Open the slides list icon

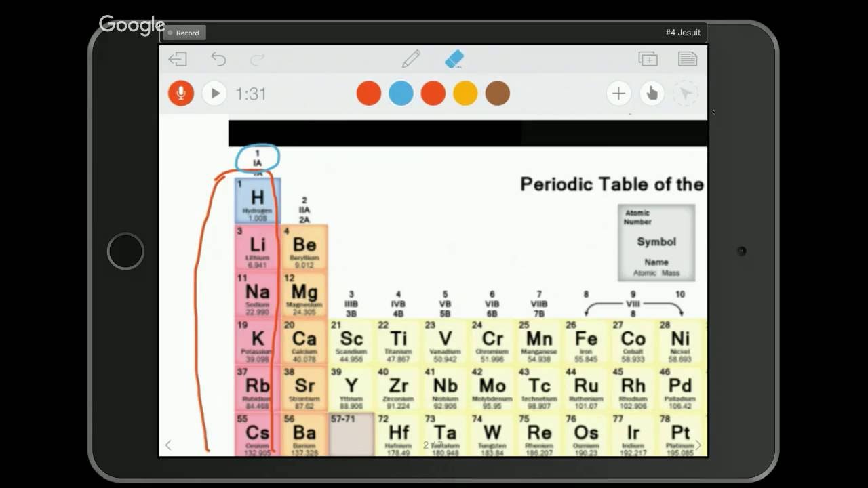(x=688, y=59)
